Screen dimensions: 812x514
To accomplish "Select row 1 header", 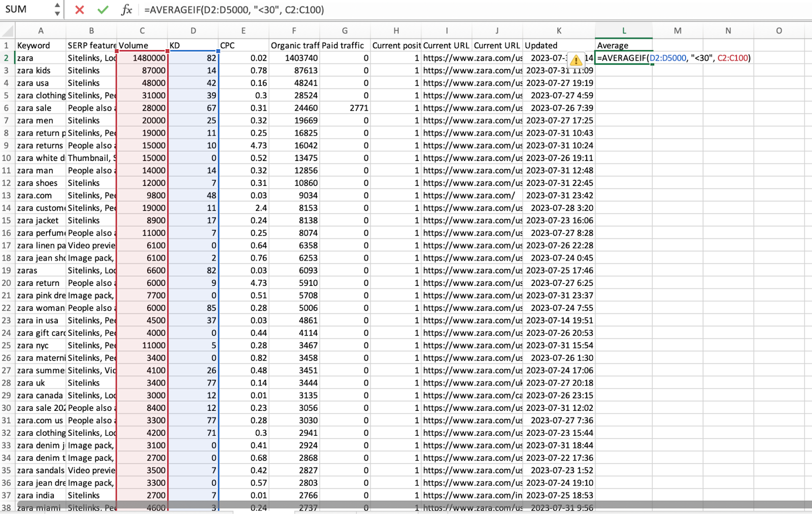I will (7, 45).
